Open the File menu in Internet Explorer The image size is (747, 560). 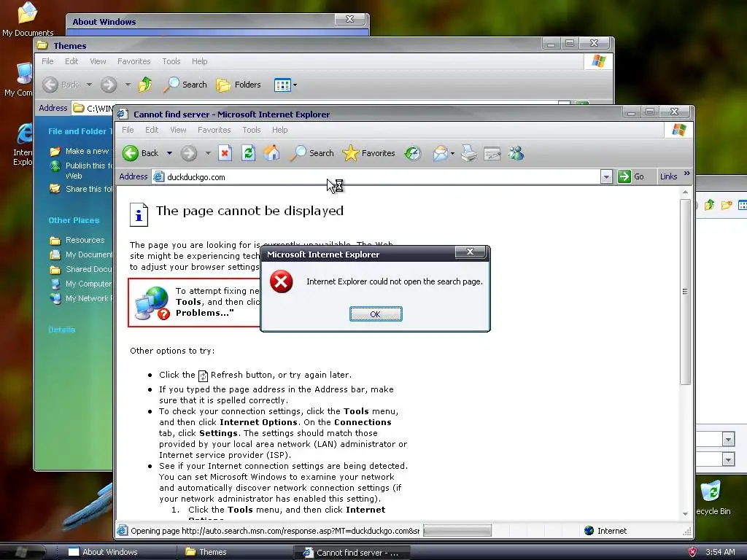click(128, 130)
